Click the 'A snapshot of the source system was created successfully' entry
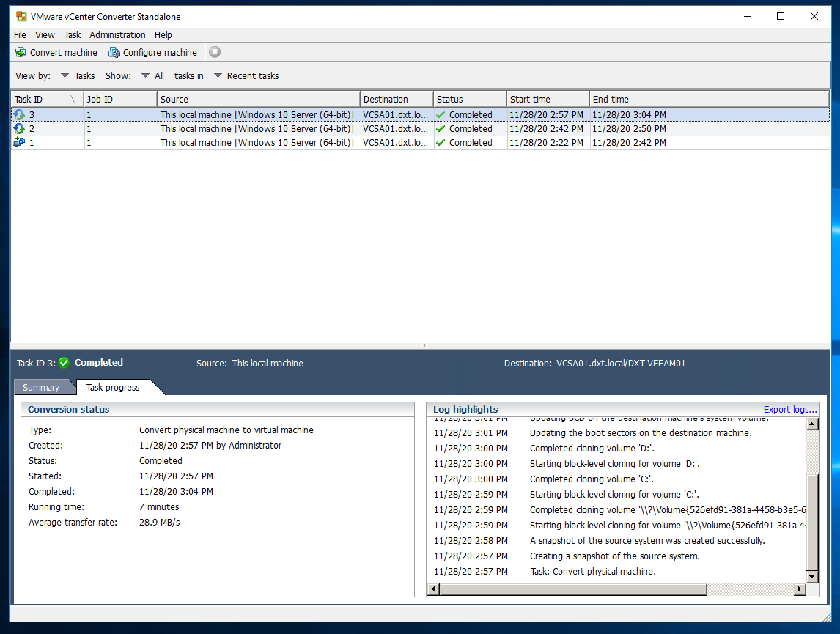The height and width of the screenshot is (634, 840). [647, 540]
